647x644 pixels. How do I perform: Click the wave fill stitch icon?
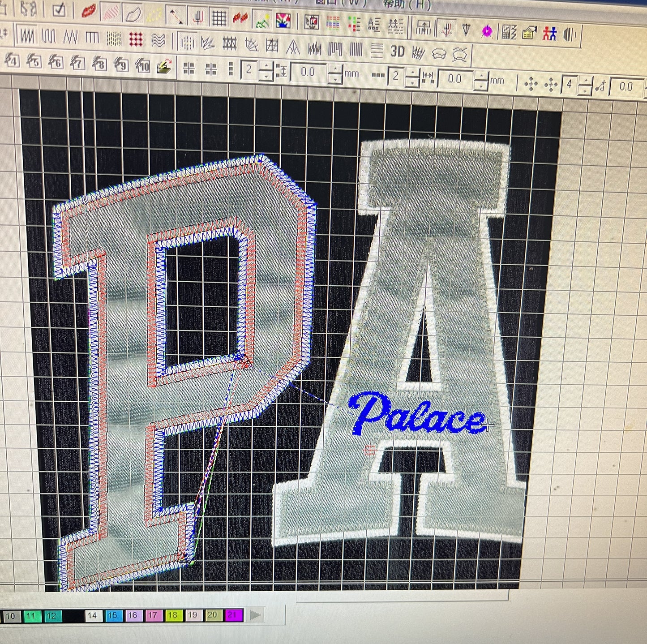[x=158, y=40]
